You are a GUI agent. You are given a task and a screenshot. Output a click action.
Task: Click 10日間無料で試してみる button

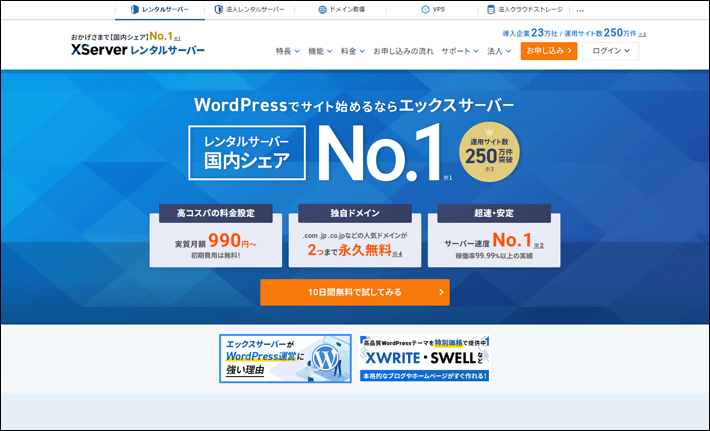coord(354,292)
